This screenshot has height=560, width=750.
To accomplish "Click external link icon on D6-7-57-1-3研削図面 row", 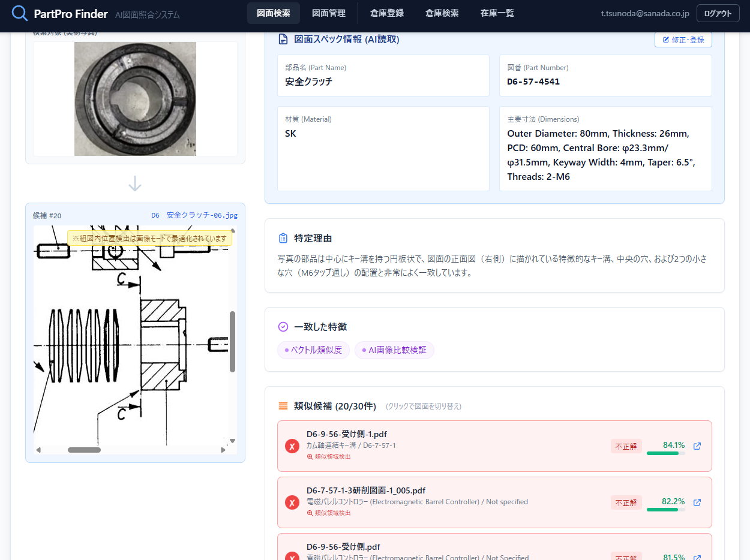I will (x=697, y=503).
